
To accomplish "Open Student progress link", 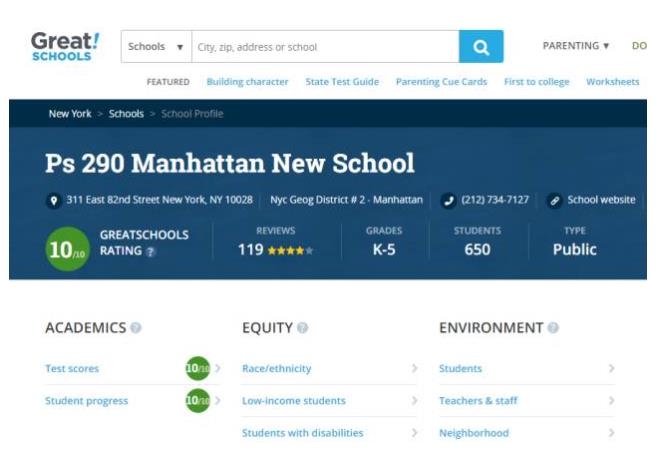I will [x=86, y=400].
